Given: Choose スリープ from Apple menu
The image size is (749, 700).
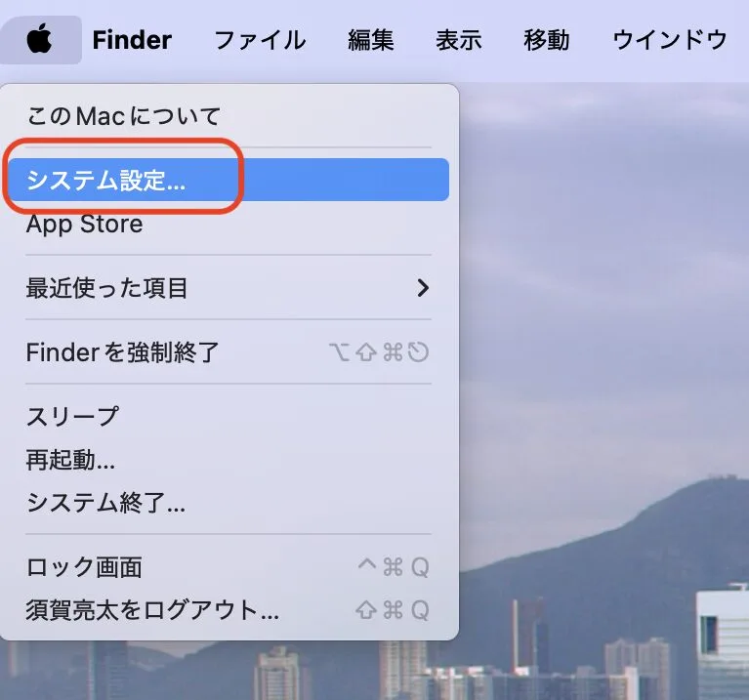Looking at the screenshot, I should click(229, 416).
